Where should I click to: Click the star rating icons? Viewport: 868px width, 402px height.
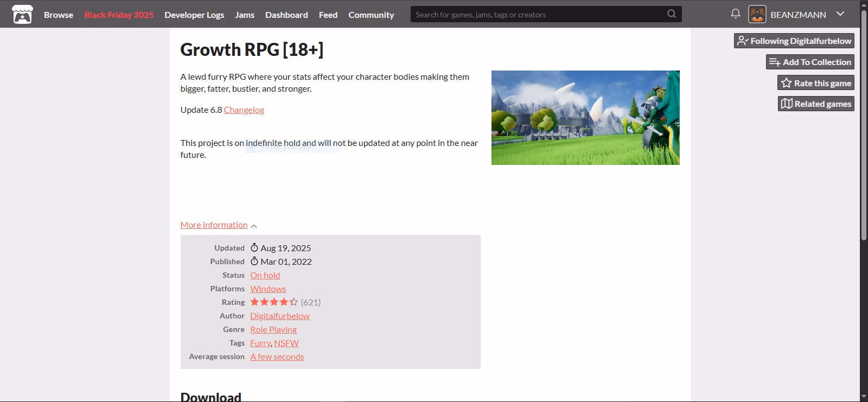tap(273, 302)
